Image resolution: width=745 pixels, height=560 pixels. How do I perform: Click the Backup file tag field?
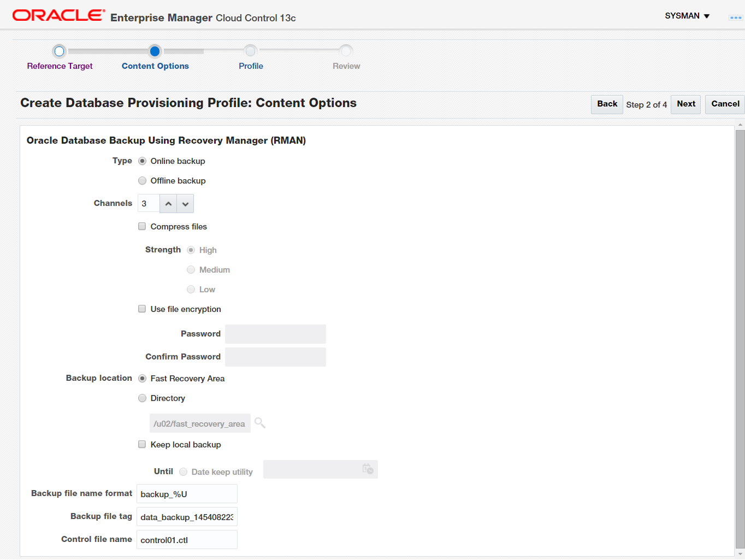click(187, 517)
